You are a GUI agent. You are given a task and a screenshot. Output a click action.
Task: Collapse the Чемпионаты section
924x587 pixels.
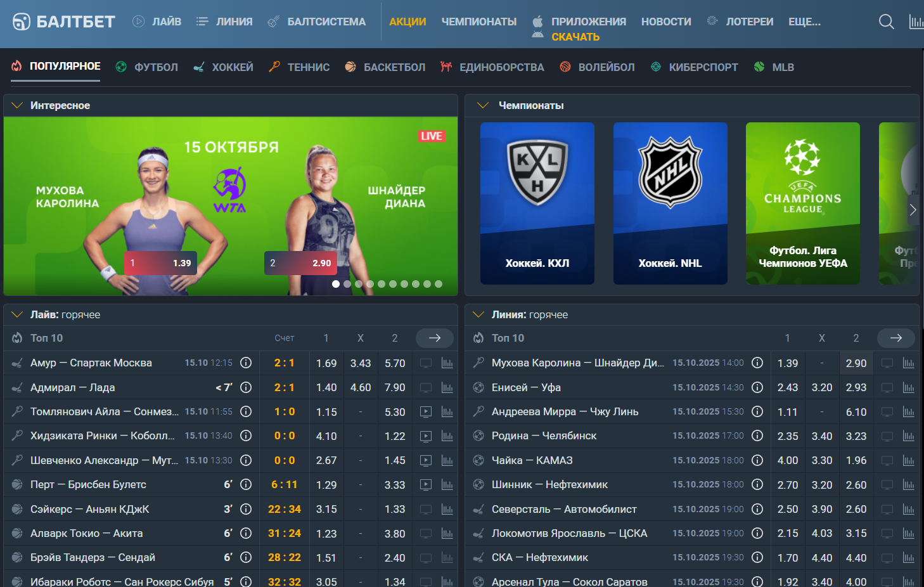point(483,105)
